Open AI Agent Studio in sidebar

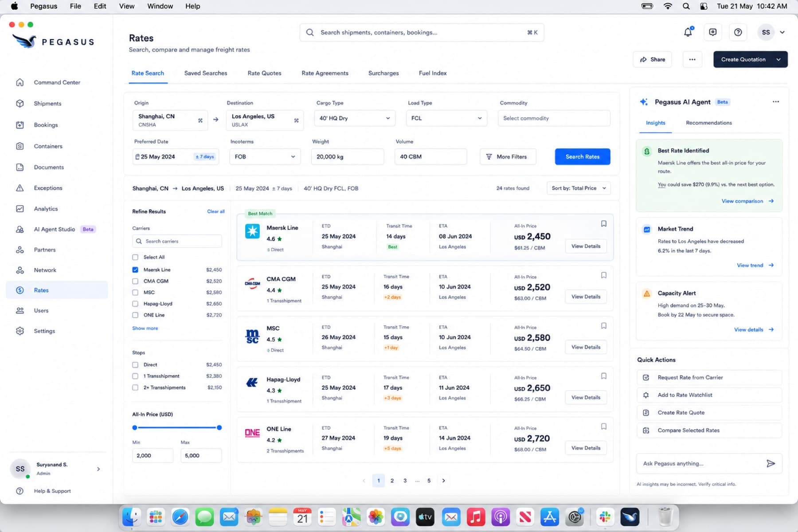pyautogui.click(x=55, y=229)
